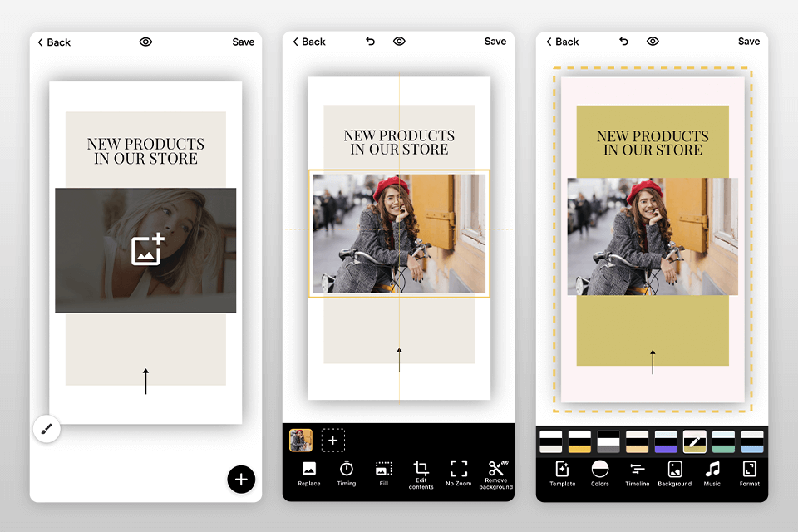
Task: Select the woman photo in right screen
Action: (x=653, y=236)
